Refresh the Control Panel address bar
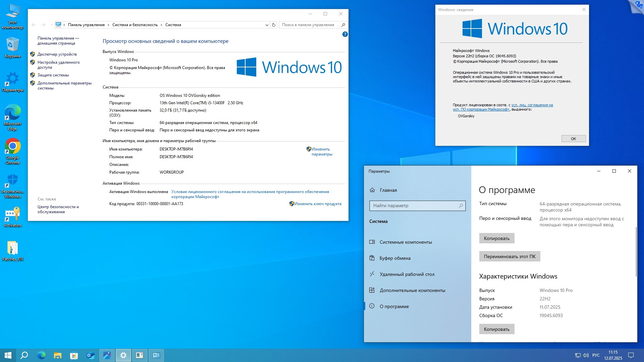 tap(274, 25)
